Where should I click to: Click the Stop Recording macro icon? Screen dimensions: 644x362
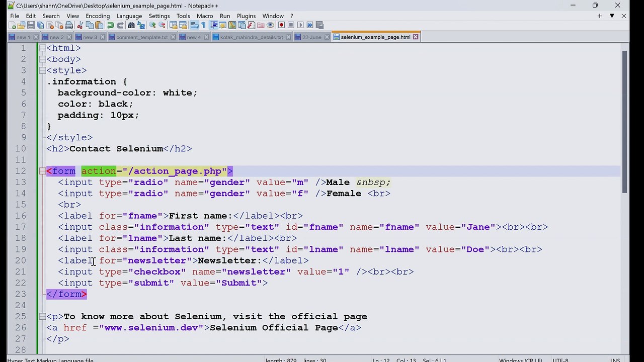point(291,25)
